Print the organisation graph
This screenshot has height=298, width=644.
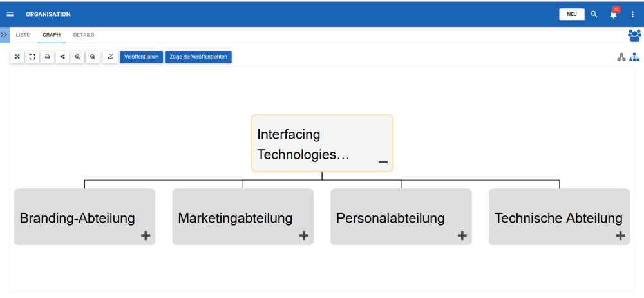47,57
